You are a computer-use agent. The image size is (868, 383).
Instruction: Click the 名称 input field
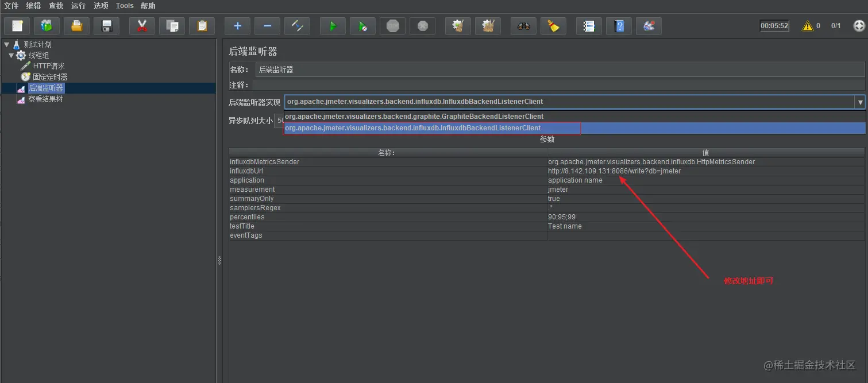560,69
